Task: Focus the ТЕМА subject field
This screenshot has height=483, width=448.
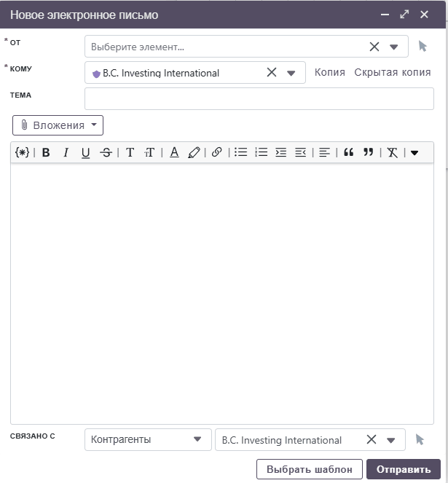Action: tap(259, 98)
